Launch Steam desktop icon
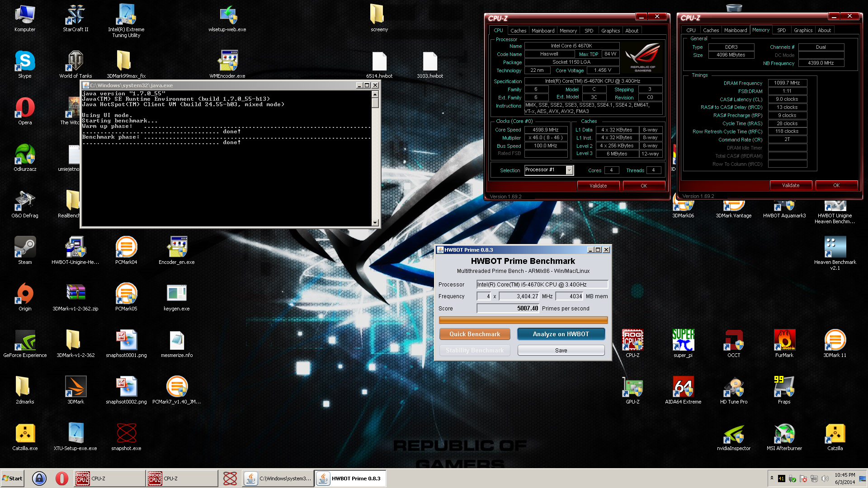Viewport: 868px width, 488px height. [x=25, y=251]
